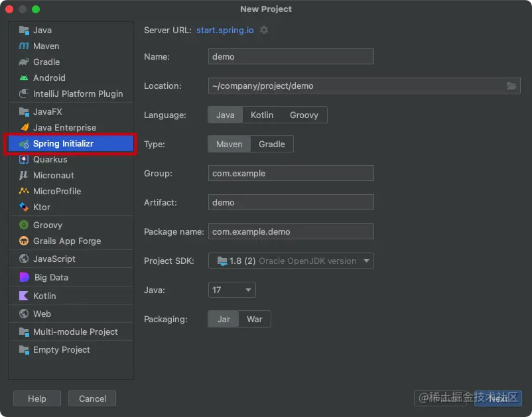Select Java as the language
Image resolution: width=532 pixels, height=417 pixels.
[x=226, y=115]
